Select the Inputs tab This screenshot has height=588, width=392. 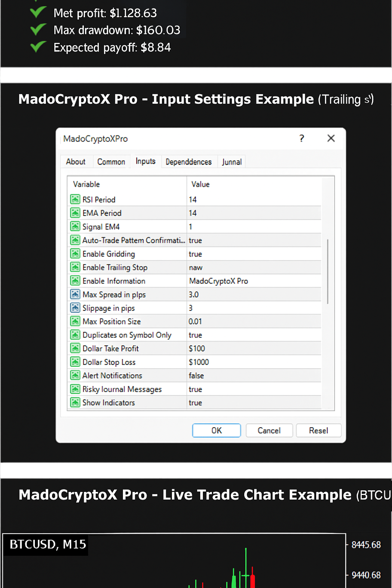point(145,161)
